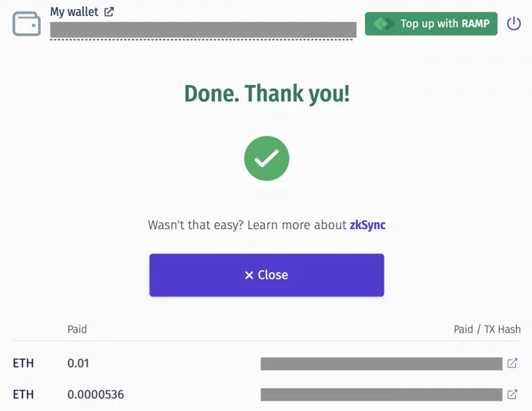The width and height of the screenshot is (532, 411).
Task: Open the 0.0000536 ETH transaction hash link icon
Action: (512, 394)
